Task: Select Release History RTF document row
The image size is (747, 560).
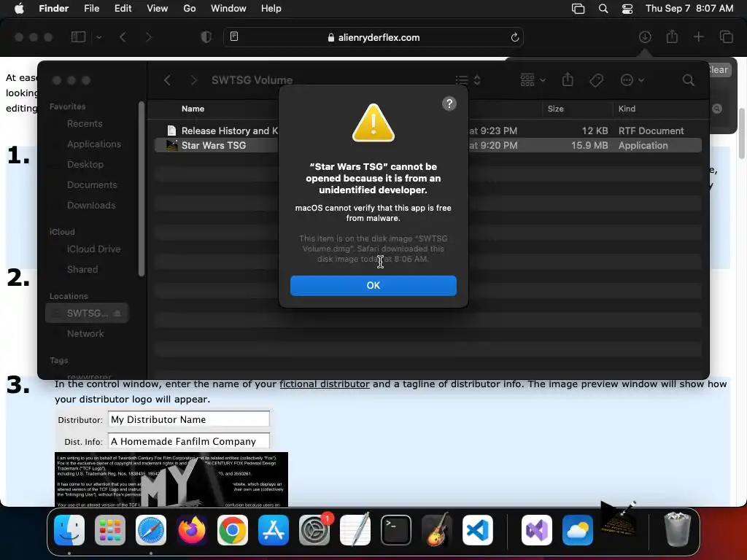Action: pyautogui.click(x=427, y=131)
